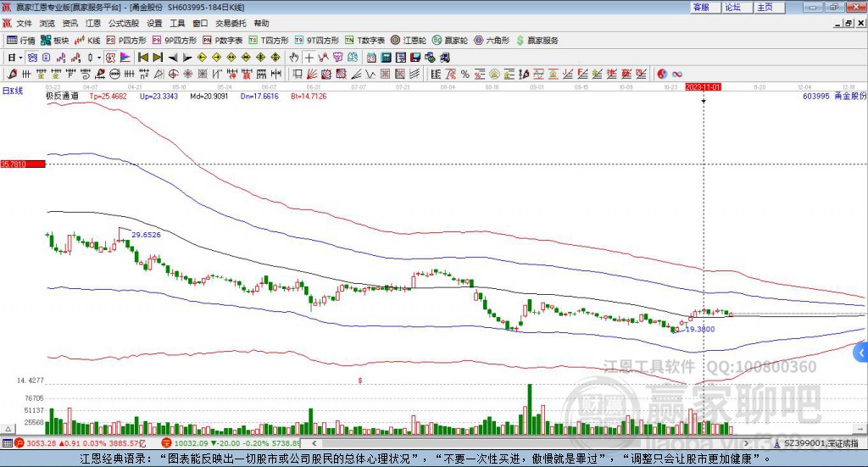Click the 主页 homepage button

(769, 7)
